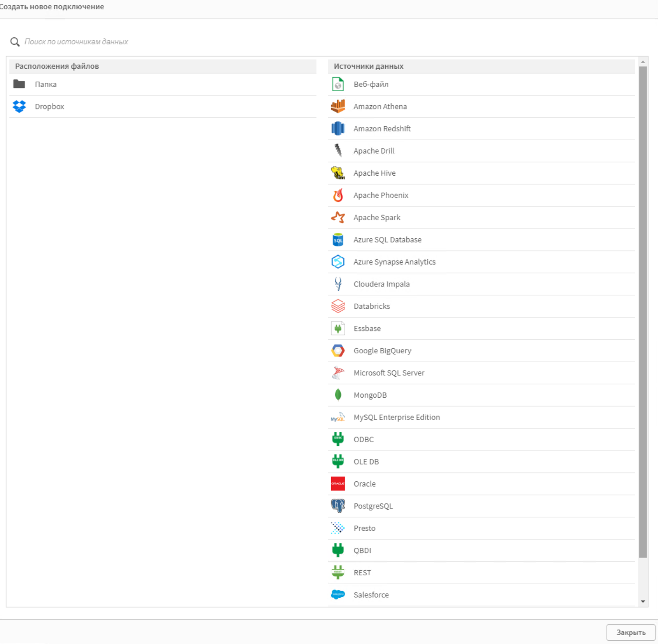658x644 pixels.
Task: Click the Apache Hive bee icon
Action: (x=338, y=173)
